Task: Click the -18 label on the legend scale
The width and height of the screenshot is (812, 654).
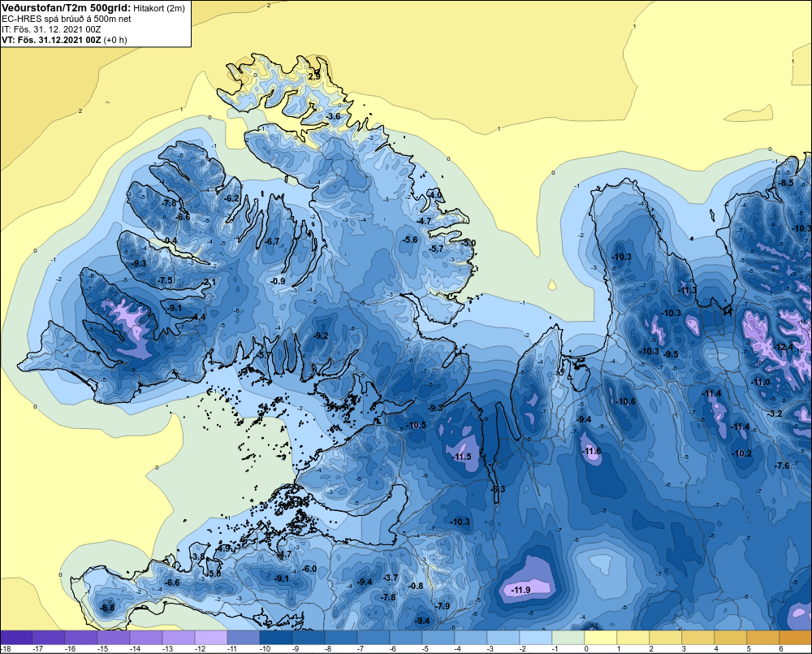Action: (6, 649)
